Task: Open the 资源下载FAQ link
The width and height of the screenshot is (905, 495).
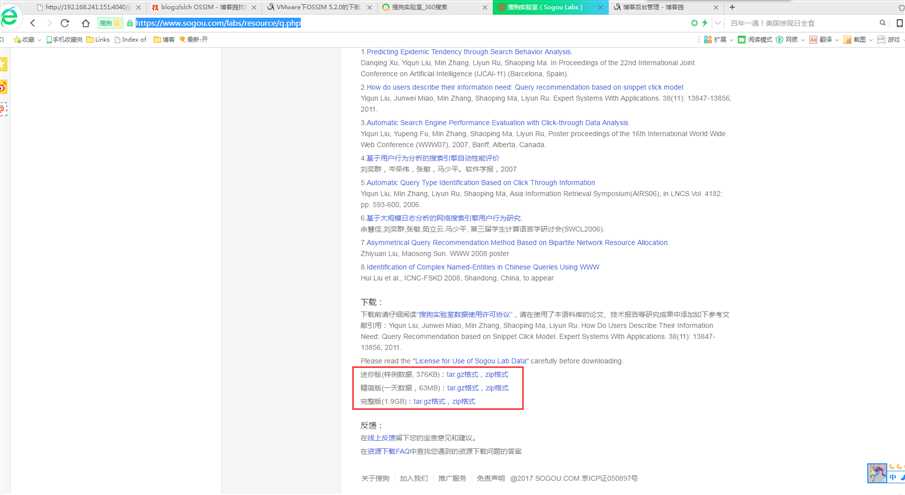Action: [388, 452]
